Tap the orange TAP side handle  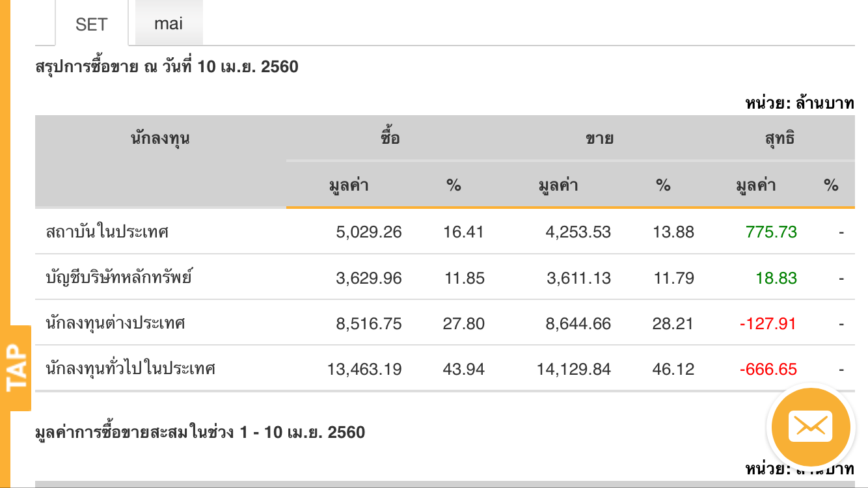(x=16, y=368)
